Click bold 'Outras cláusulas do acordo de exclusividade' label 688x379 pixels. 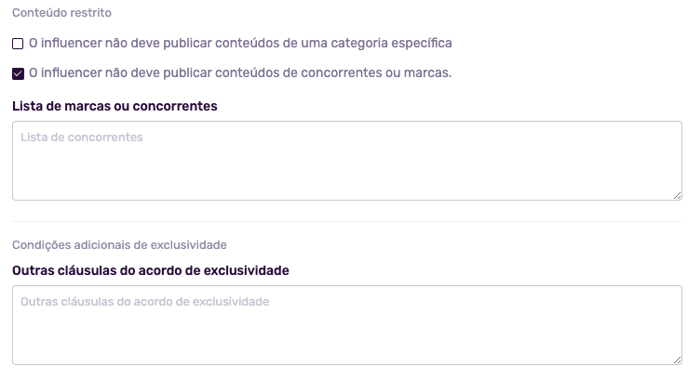click(150, 270)
